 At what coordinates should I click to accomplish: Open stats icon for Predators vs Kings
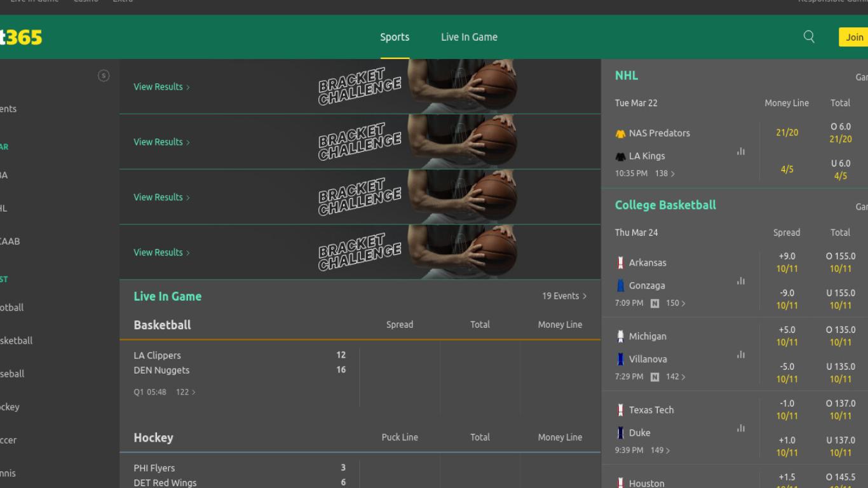click(x=741, y=151)
